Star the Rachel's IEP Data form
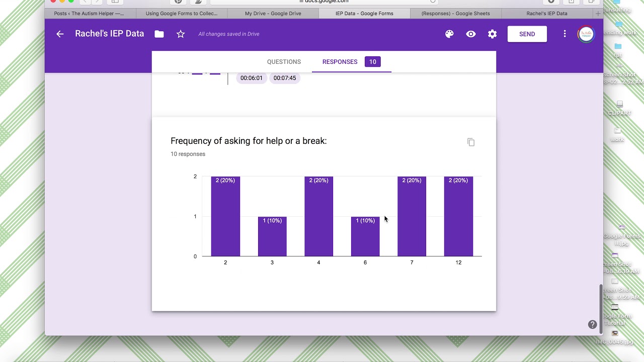The image size is (644, 362). [181, 34]
